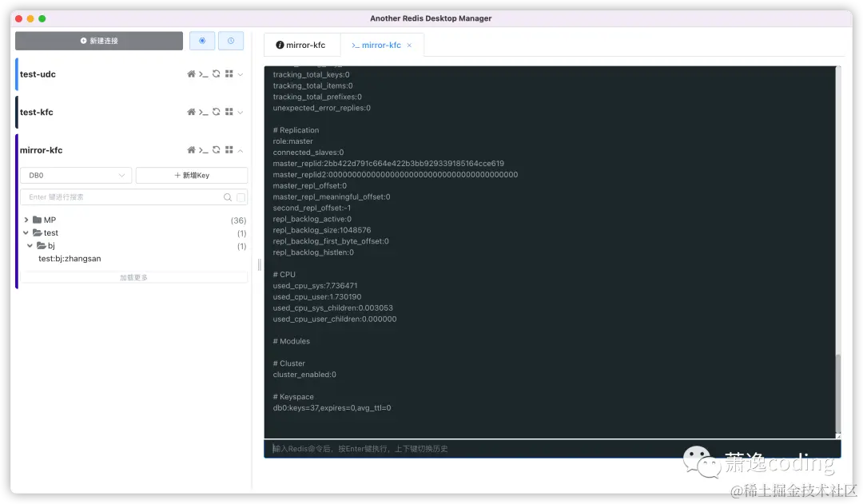Close the mirror-kfc console tab
Screen dimensions: 863x504
point(409,45)
